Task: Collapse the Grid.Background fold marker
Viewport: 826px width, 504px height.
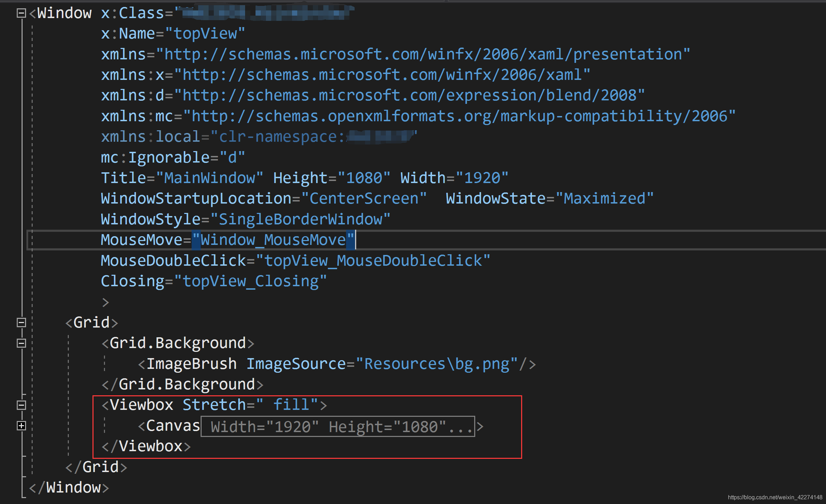Action: pos(21,343)
